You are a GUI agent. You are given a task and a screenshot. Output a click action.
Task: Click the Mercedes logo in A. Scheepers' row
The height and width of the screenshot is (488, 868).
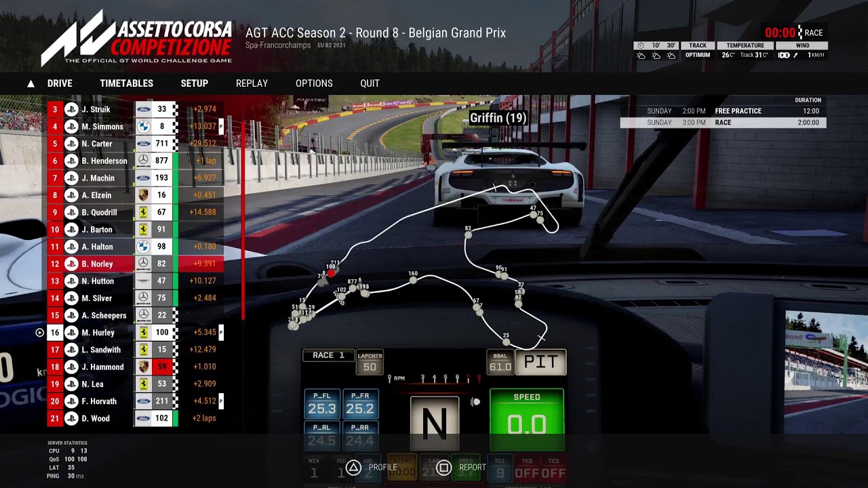click(143, 315)
